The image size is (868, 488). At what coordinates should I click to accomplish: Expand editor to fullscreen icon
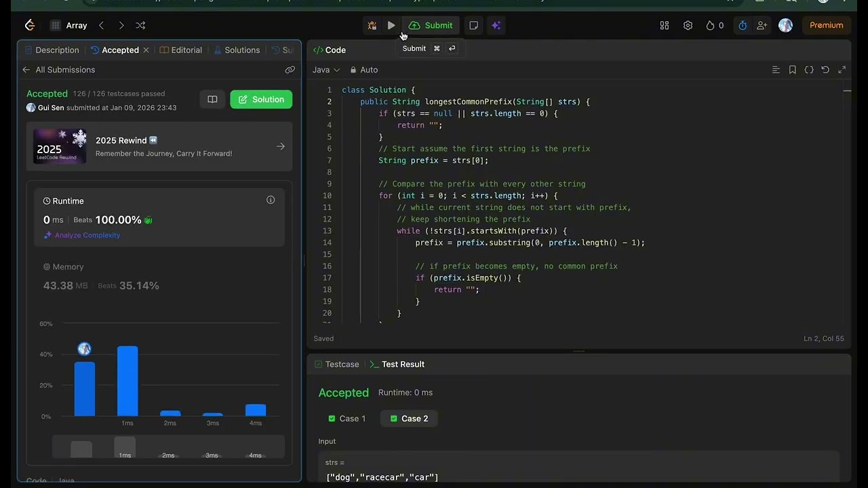tap(842, 70)
